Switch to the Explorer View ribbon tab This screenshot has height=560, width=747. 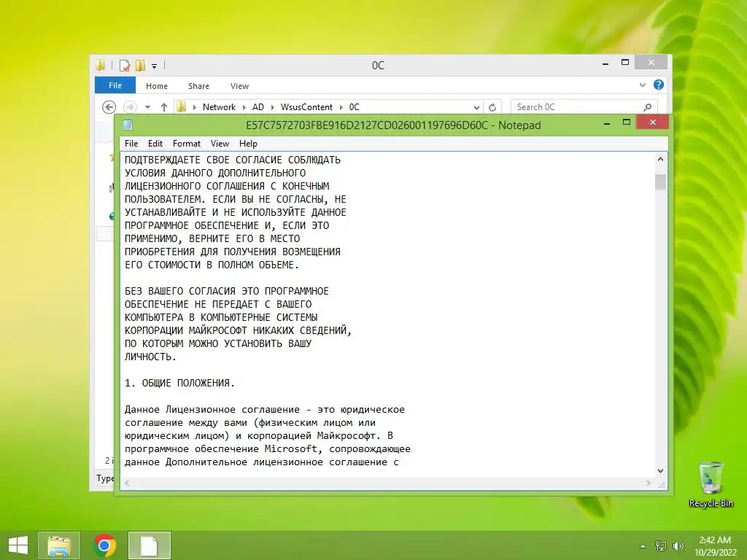[239, 86]
